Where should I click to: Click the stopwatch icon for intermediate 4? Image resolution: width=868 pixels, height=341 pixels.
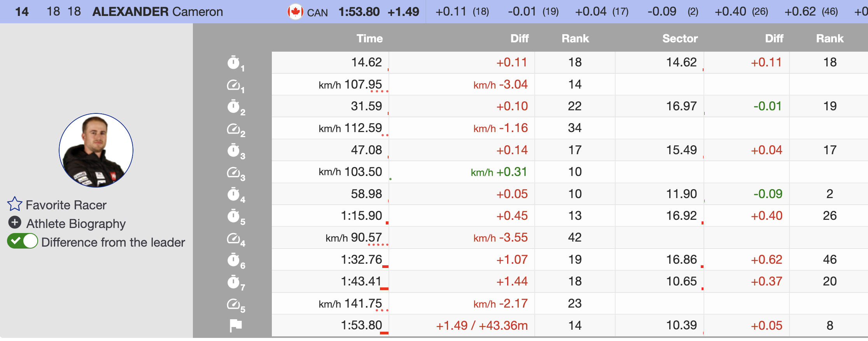(234, 194)
